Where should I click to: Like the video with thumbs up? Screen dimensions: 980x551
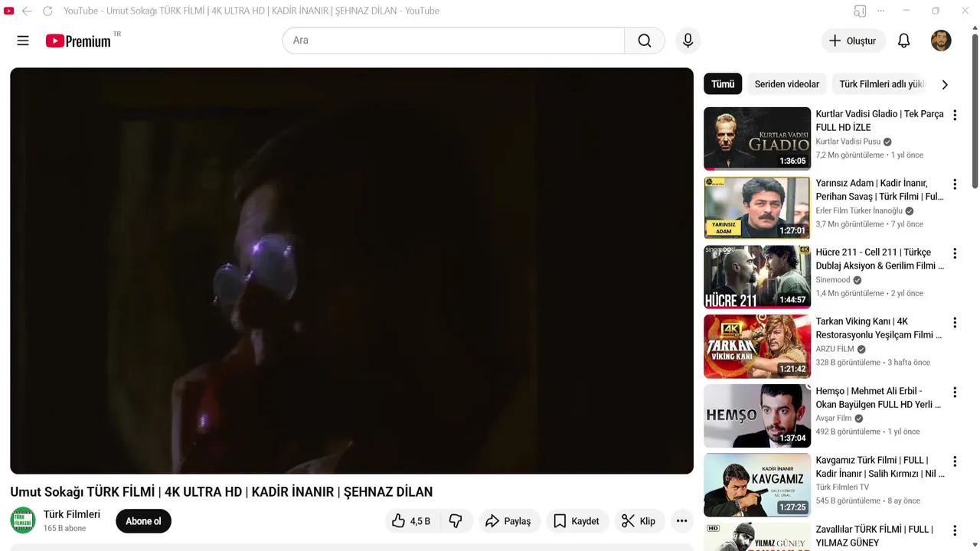(411, 521)
